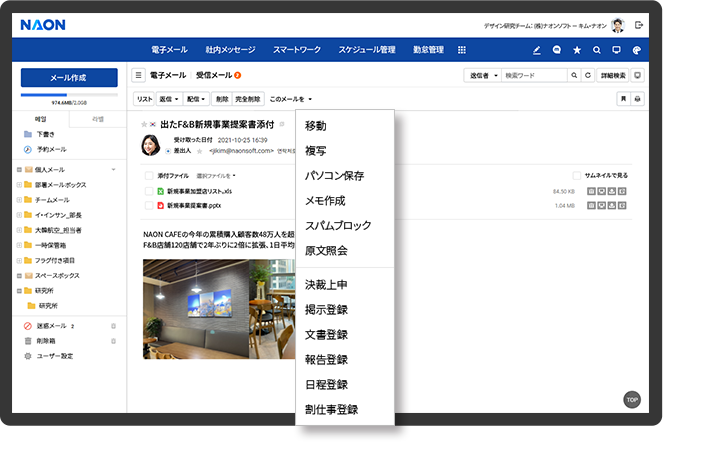Open the 送信者 search filter dropdown
The width and height of the screenshot is (710, 460).
click(x=481, y=75)
